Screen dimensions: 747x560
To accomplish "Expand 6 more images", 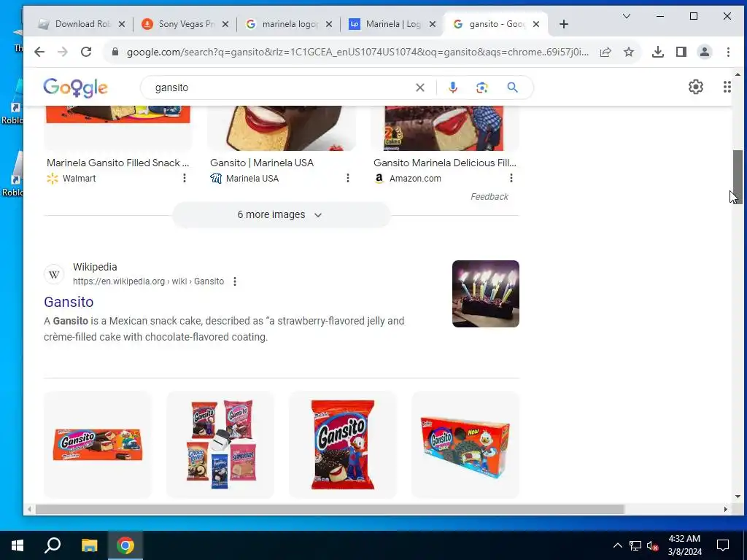I will tap(281, 215).
